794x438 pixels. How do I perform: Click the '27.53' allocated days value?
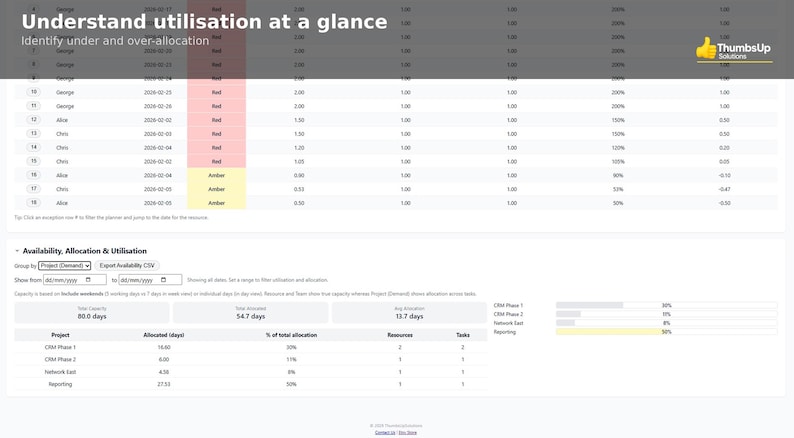[x=164, y=384]
